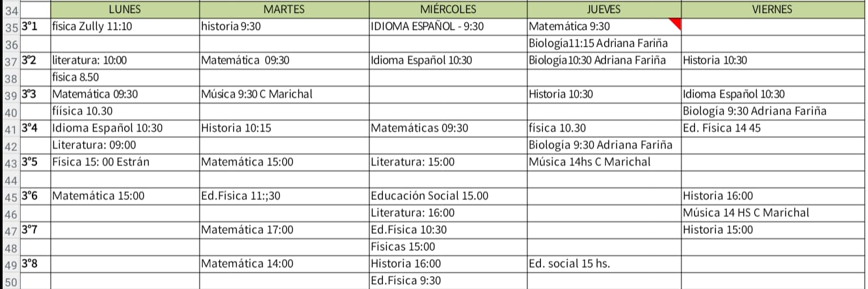The height and width of the screenshot is (289, 868).
Task: Select the VIERNES header cell
Action: tap(771, 10)
